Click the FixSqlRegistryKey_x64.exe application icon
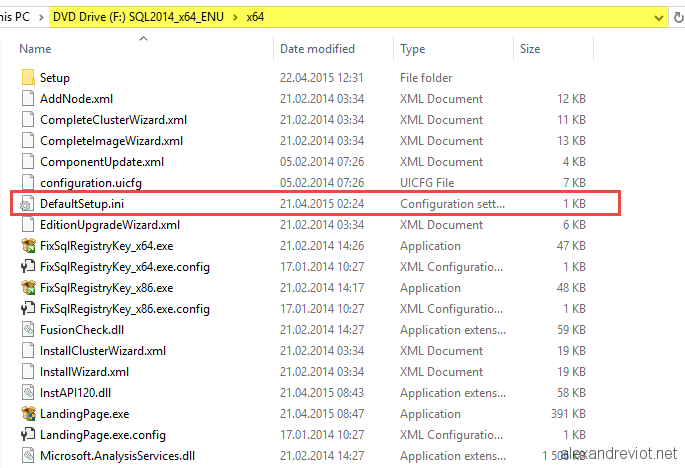The width and height of the screenshot is (685, 468). [28, 245]
